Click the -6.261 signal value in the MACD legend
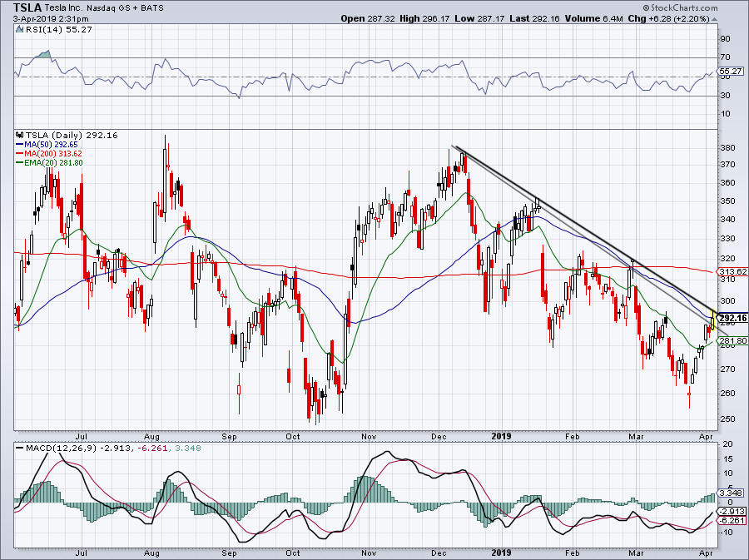Image resolution: width=749 pixels, height=560 pixels. (151, 448)
